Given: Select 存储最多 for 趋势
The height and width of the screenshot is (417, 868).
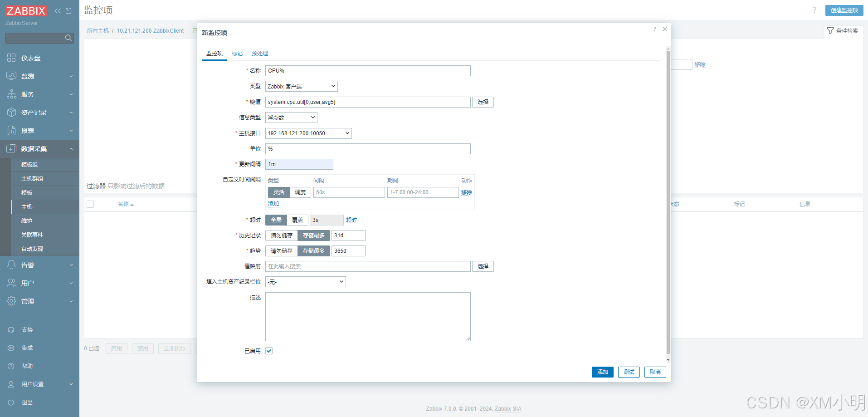Looking at the screenshot, I should (314, 251).
